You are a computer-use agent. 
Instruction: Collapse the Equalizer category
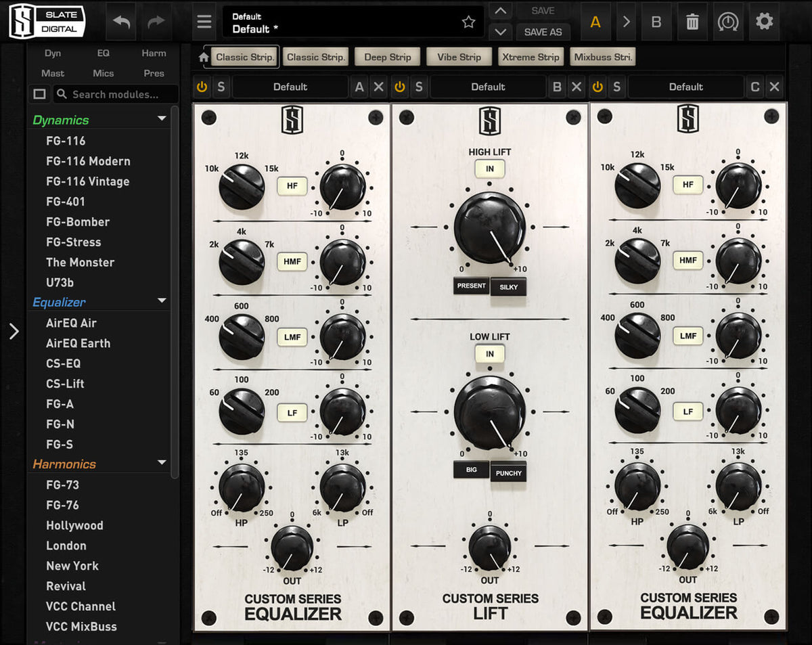161,301
